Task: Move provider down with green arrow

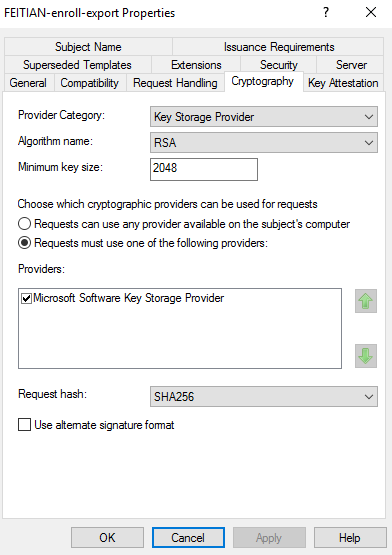Action: coord(366,356)
